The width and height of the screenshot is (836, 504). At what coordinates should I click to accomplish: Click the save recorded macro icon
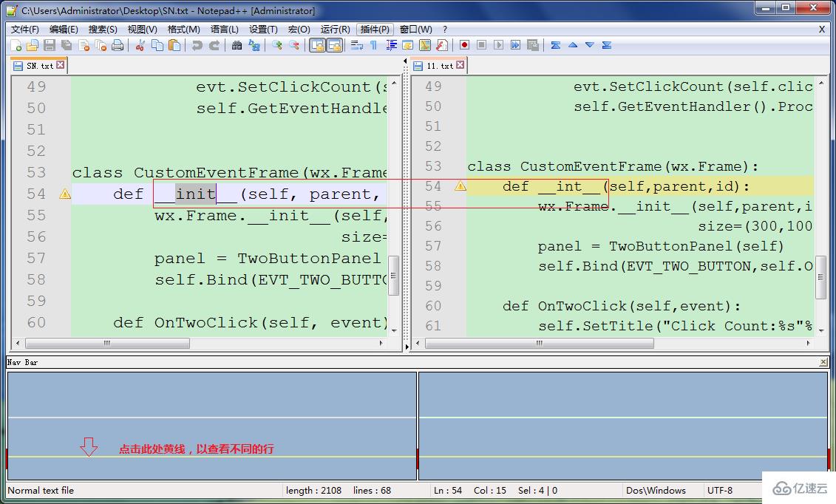pos(533,45)
